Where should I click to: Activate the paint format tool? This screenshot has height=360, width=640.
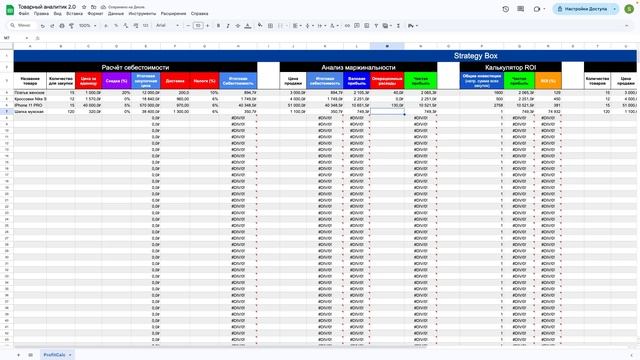(71, 26)
